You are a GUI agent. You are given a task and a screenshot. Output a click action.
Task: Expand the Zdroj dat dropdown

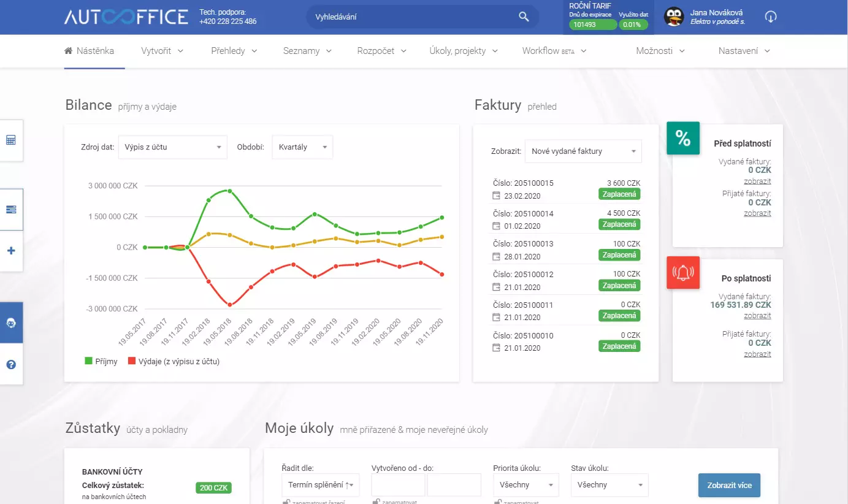click(172, 147)
